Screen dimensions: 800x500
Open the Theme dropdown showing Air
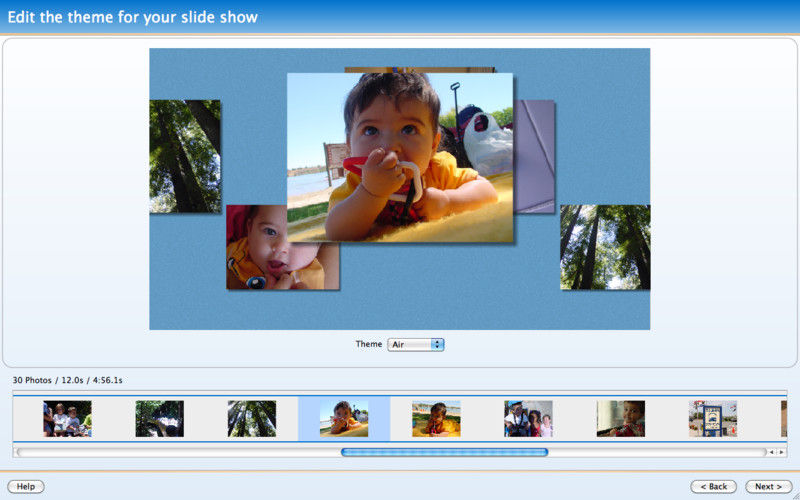(x=416, y=344)
